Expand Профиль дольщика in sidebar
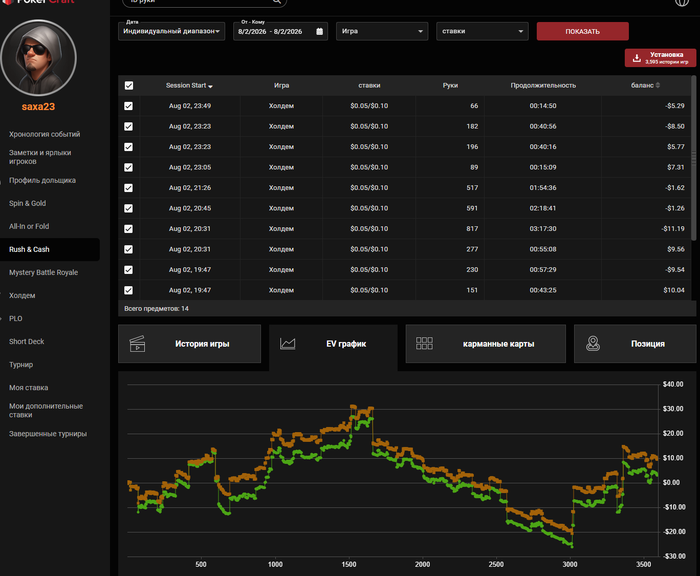700x576 pixels. point(42,180)
